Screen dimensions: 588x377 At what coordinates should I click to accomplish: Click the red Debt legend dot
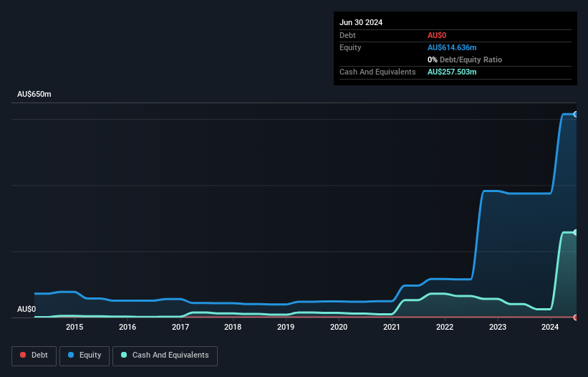pyautogui.click(x=24, y=355)
